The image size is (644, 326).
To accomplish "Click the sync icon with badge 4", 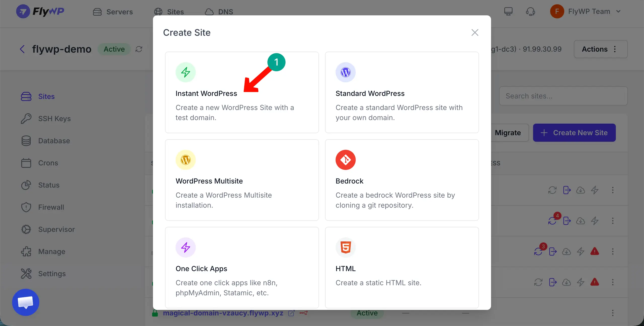I will 552,221.
